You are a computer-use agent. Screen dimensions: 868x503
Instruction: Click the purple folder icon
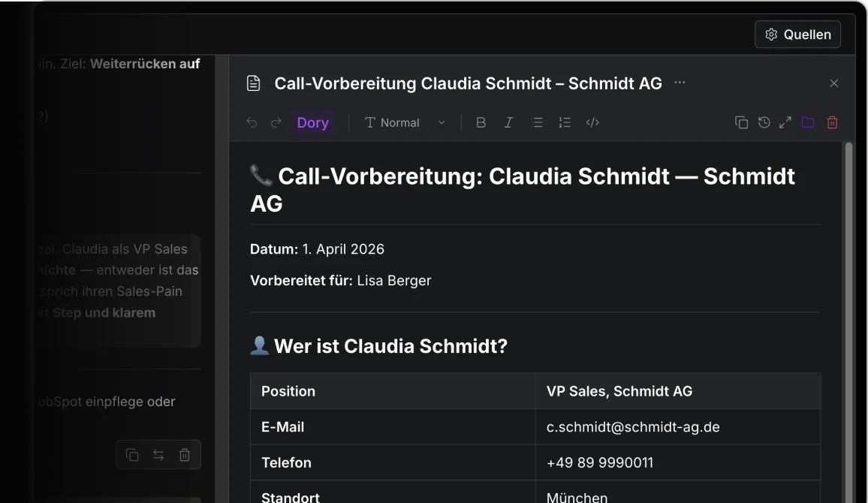click(808, 122)
